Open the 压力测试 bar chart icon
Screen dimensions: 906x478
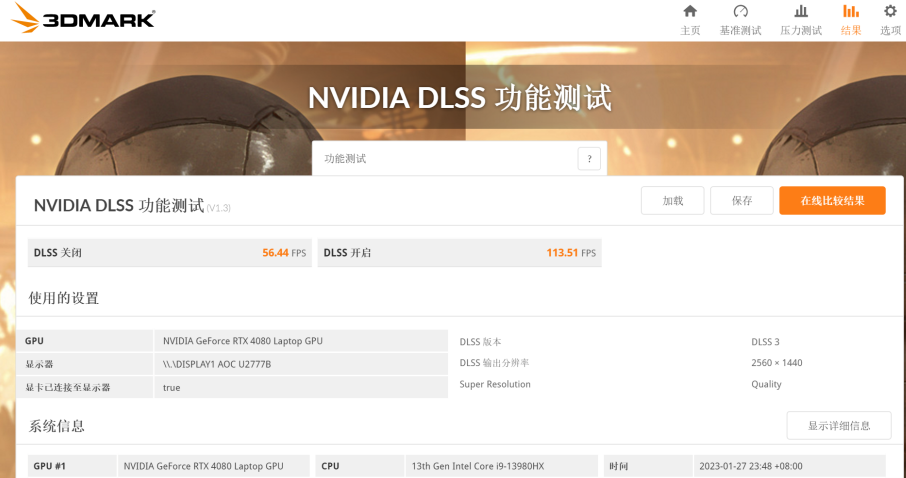coord(800,12)
